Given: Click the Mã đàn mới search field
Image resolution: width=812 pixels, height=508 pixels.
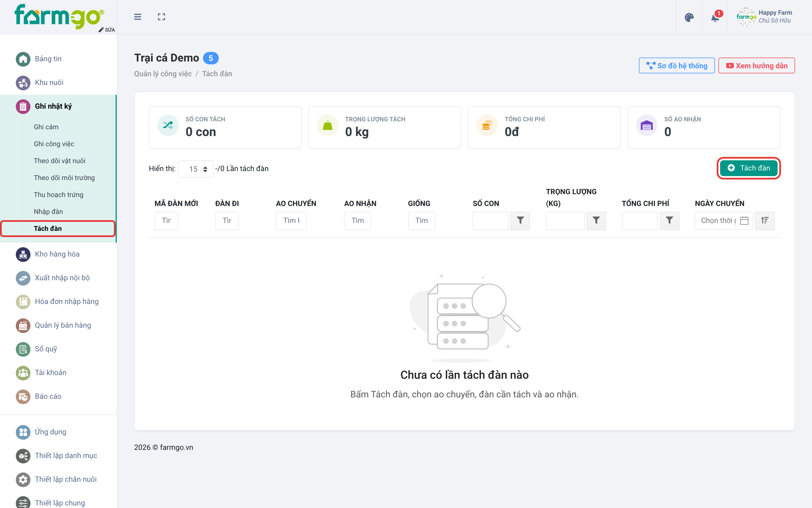Looking at the screenshot, I should click(x=166, y=221).
